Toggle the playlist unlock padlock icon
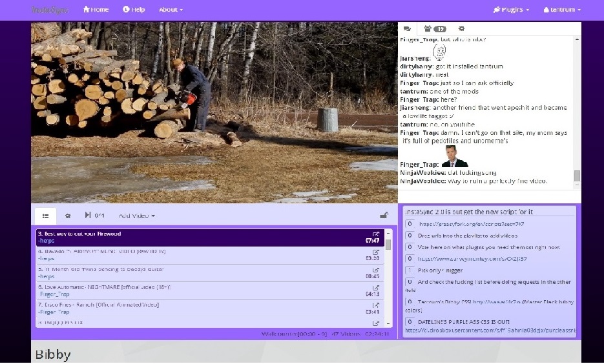 384,216
